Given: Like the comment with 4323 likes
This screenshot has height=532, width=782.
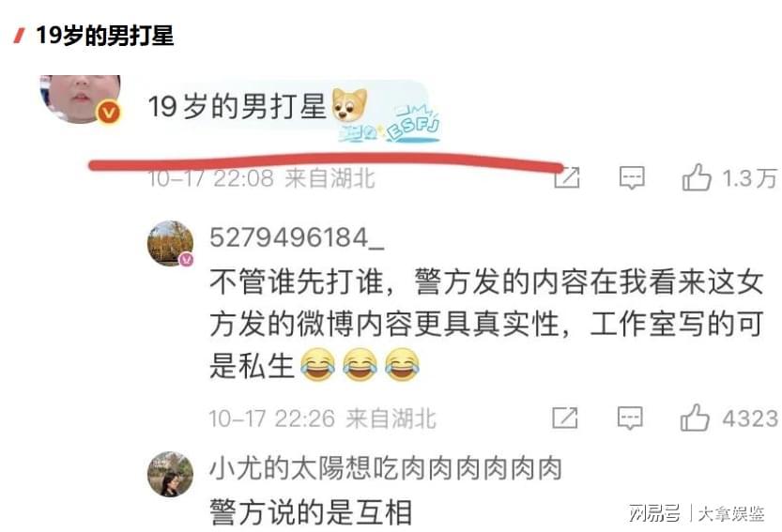Looking at the screenshot, I should coord(695,418).
